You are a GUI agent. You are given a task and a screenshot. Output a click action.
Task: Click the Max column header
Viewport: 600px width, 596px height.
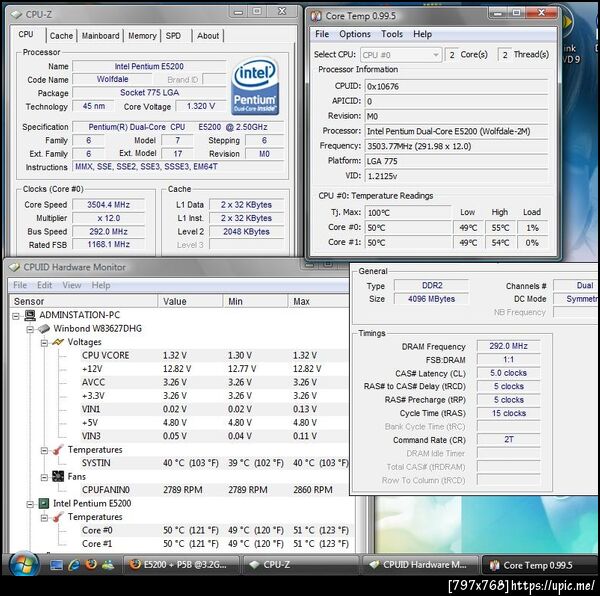(318, 301)
